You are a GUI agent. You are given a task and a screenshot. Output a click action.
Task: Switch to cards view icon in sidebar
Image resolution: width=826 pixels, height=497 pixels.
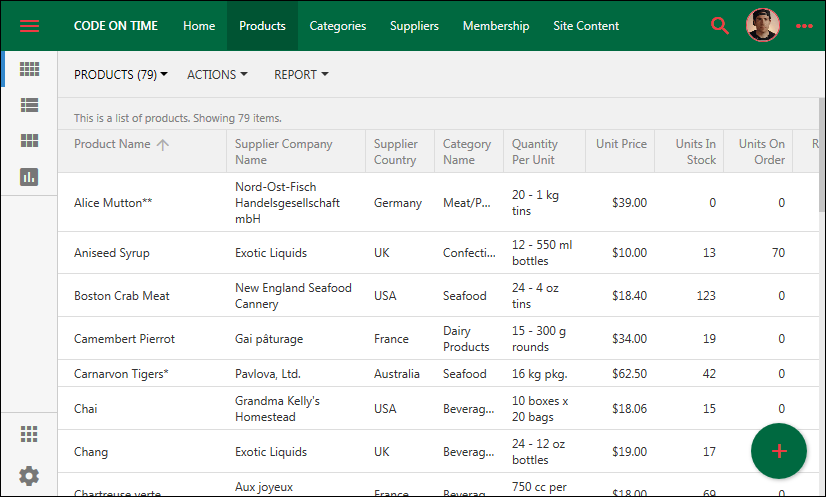click(x=30, y=141)
